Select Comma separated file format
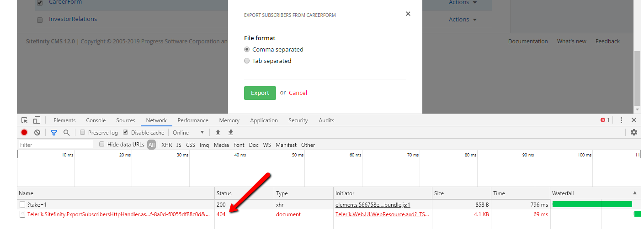Viewport: 644px width, 229px height. (247, 49)
